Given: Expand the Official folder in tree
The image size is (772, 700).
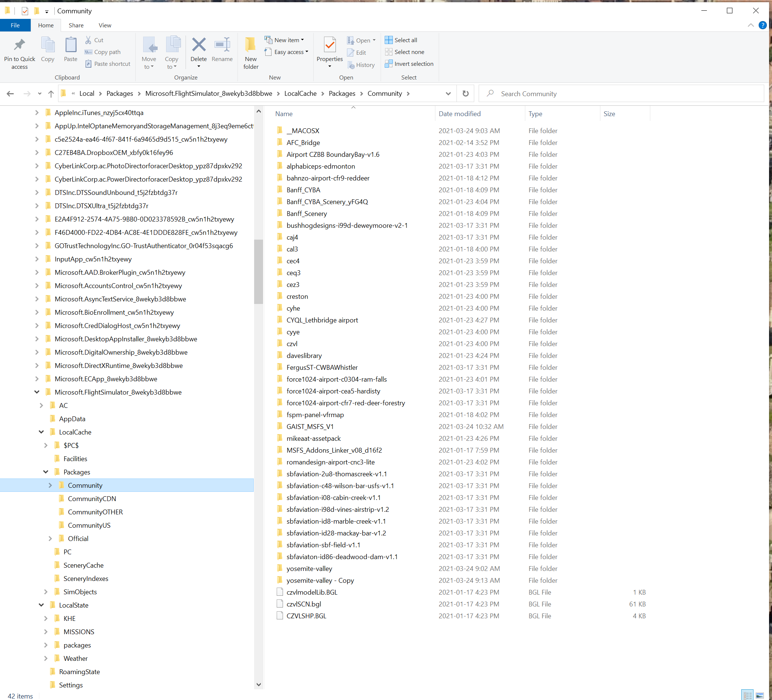Looking at the screenshot, I should (x=50, y=538).
